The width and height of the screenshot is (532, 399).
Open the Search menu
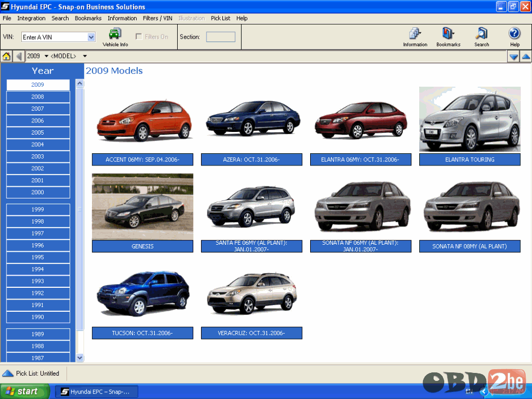(x=60, y=18)
